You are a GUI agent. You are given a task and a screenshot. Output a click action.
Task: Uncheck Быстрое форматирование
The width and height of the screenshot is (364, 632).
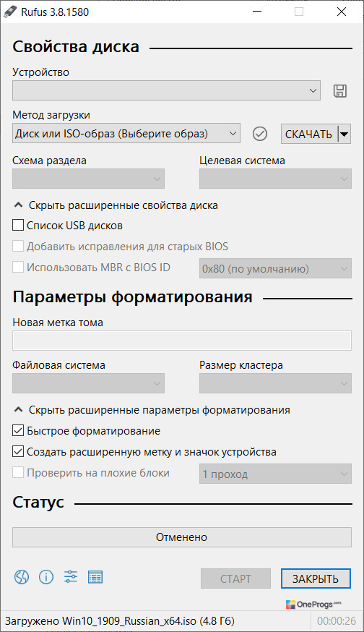pos(18,430)
